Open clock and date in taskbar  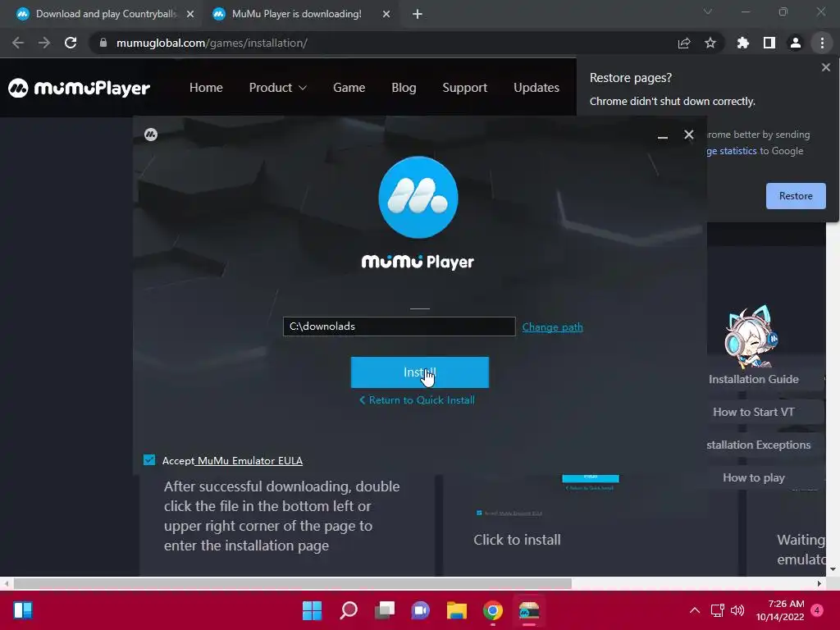(780, 610)
